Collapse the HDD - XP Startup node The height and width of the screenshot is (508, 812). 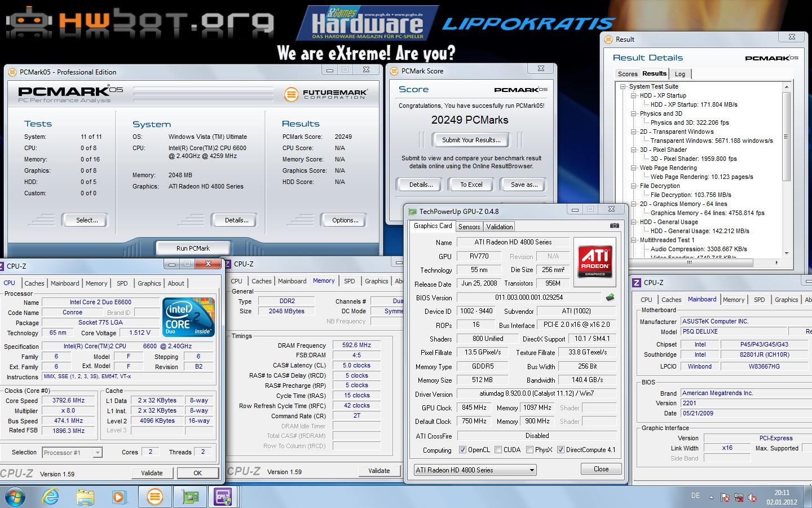point(634,96)
